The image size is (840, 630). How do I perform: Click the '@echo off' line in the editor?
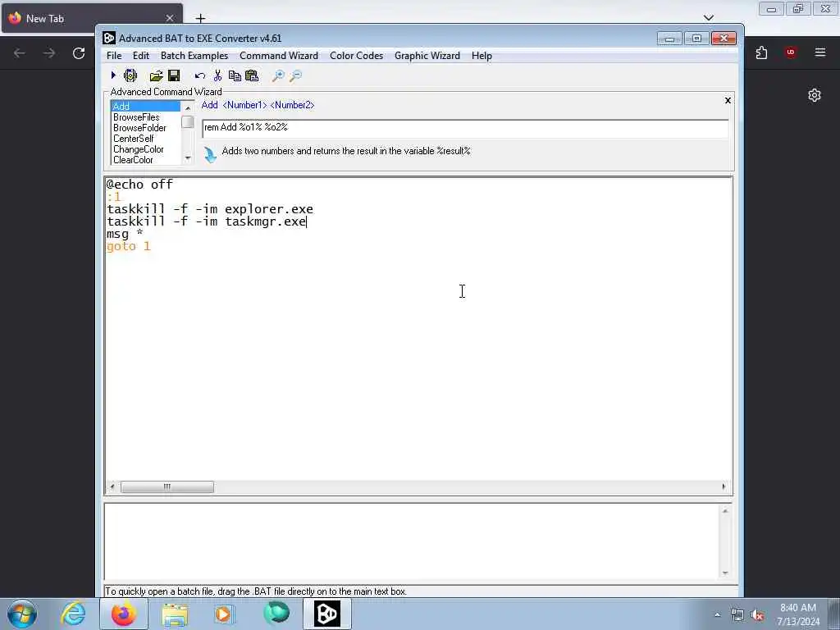point(139,185)
